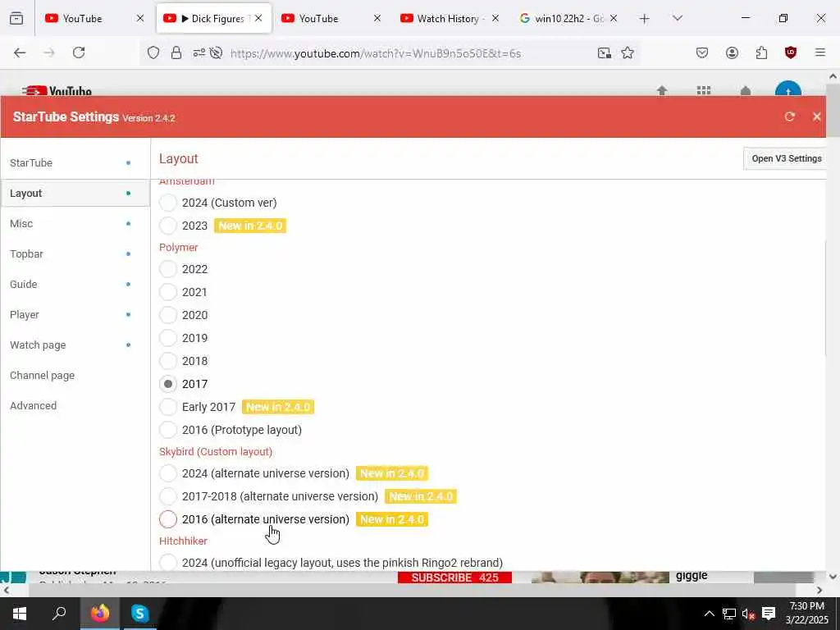840x630 pixels.
Task: Expand the list all tabs chevron
Action: [677, 19]
